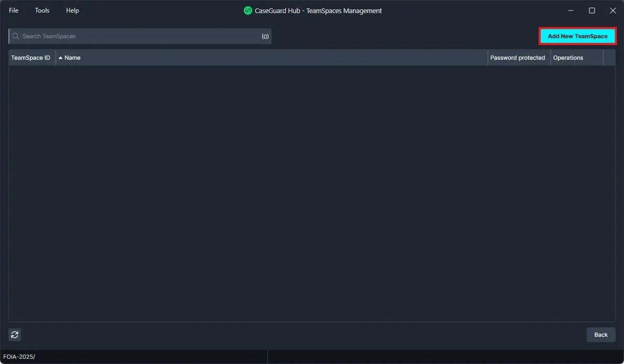The width and height of the screenshot is (624, 364).
Task: Open the File menu
Action: pyautogui.click(x=14, y=10)
